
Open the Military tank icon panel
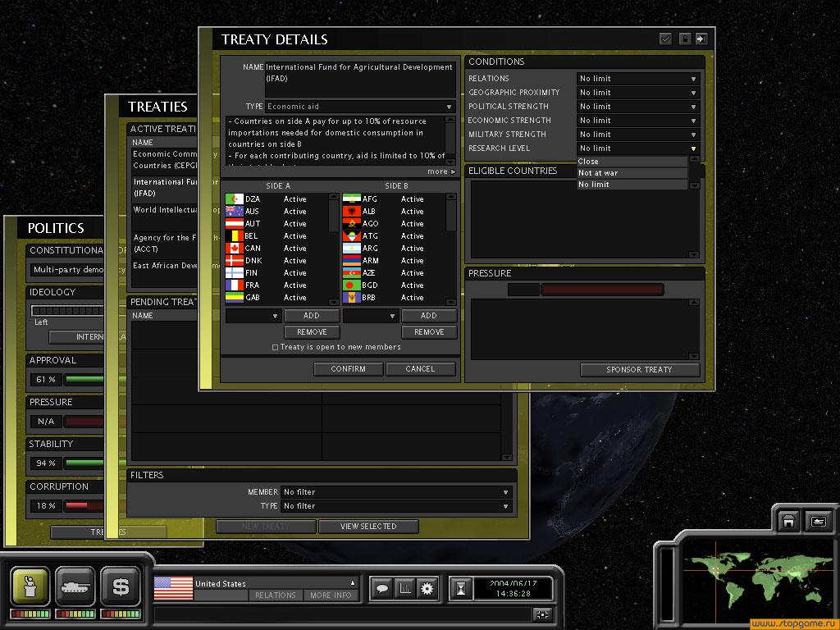(x=75, y=587)
